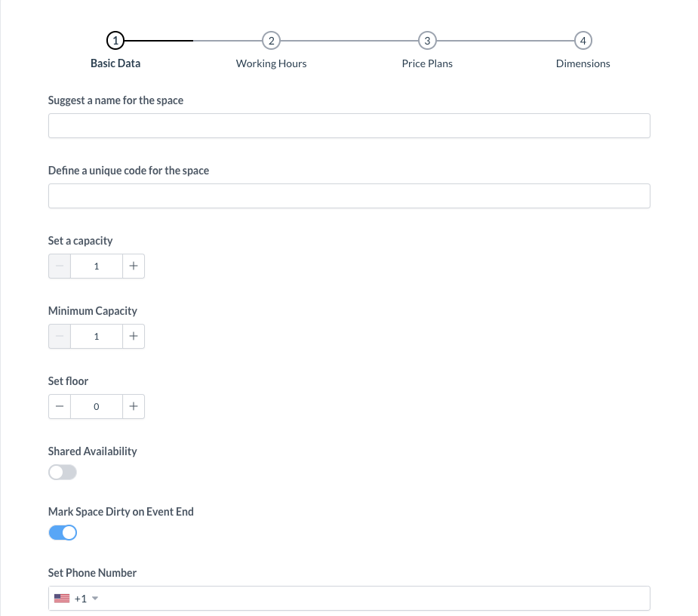Click the step 1 circle icon

point(115,40)
